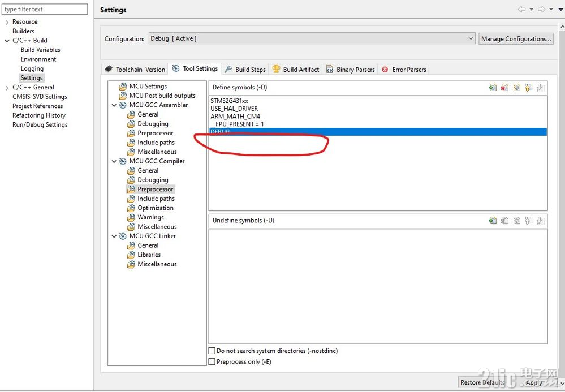The height and width of the screenshot is (392, 565).
Task: Enable Do not search system directories
Action: pos(212,351)
